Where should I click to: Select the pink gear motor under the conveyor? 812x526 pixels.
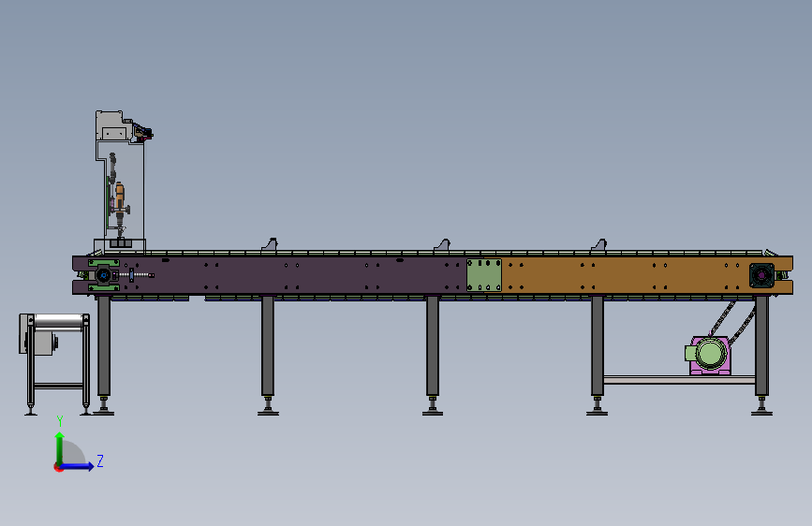click(x=708, y=355)
